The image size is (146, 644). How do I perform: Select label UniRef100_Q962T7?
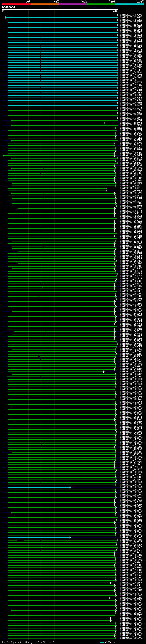coord(131,284)
